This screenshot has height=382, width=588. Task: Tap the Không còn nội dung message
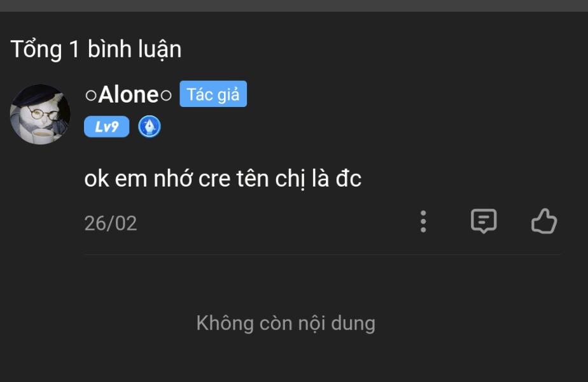pos(286,323)
